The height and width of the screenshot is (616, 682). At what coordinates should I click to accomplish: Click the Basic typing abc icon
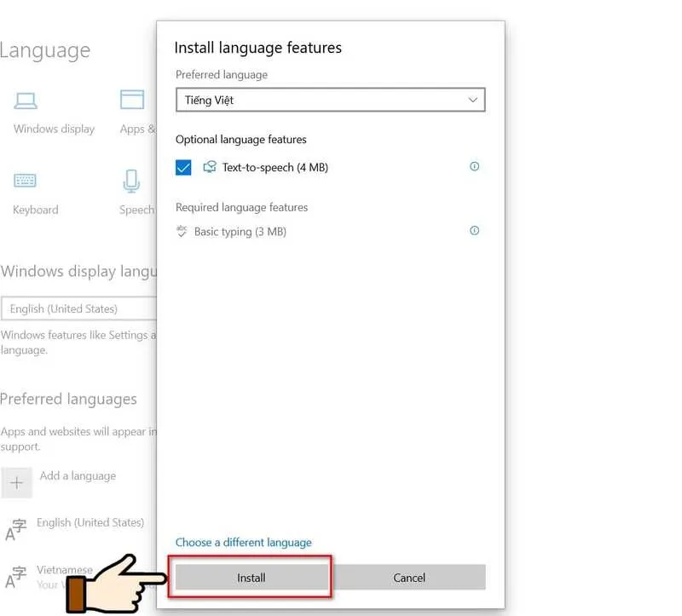[182, 231]
